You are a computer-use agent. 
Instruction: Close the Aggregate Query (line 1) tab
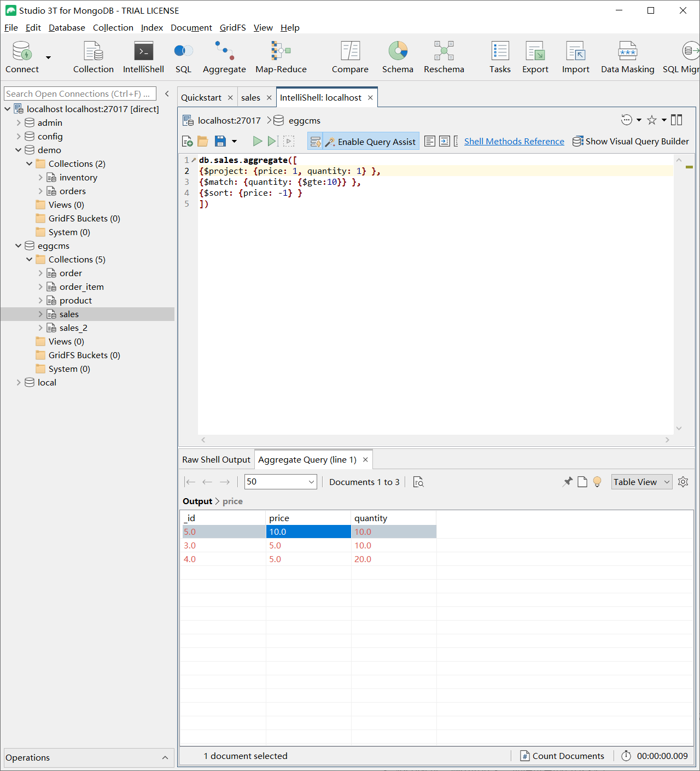tap(365, 460)
